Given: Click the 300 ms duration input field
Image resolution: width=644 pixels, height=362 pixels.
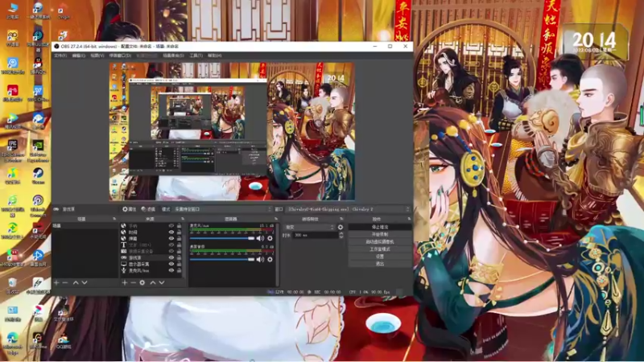Looking at the screenshot, I should click(x=316, y=235).
